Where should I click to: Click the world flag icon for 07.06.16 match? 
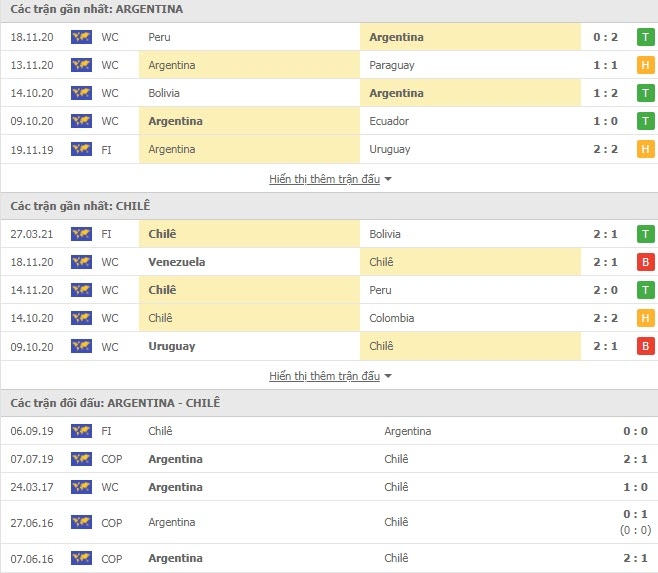[x=81, y=558]
